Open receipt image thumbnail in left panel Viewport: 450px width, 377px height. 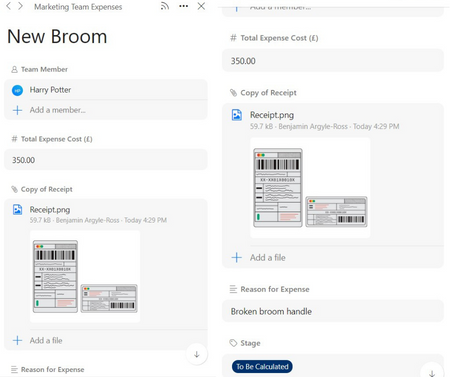85,276
